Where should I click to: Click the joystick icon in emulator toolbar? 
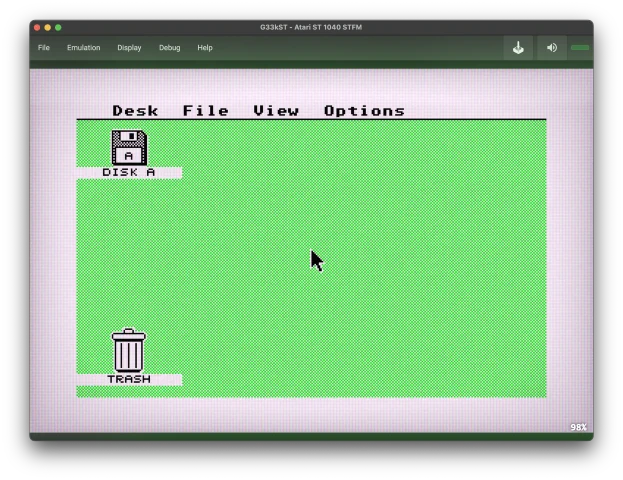[x=518, y=48]
